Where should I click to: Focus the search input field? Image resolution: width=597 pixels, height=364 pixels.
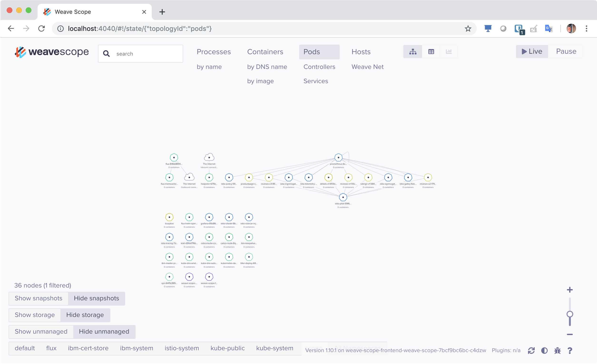[x=141, y=54]
